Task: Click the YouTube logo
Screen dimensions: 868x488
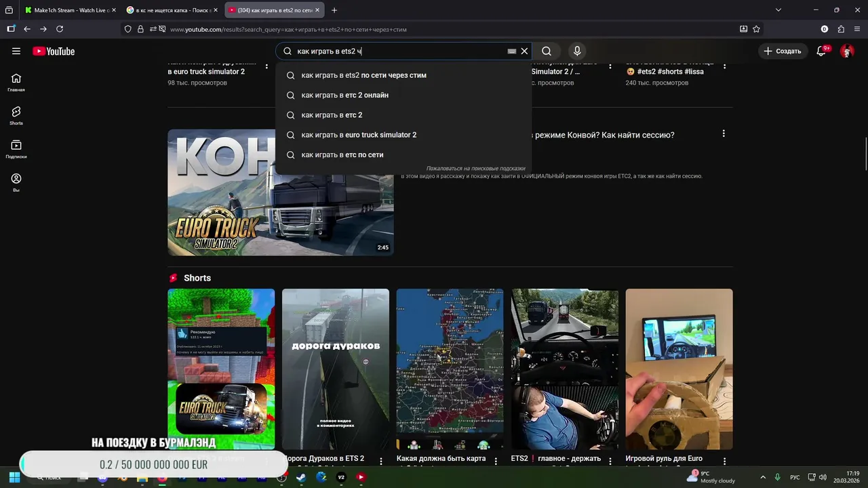Action: click(x=54, y=51)
